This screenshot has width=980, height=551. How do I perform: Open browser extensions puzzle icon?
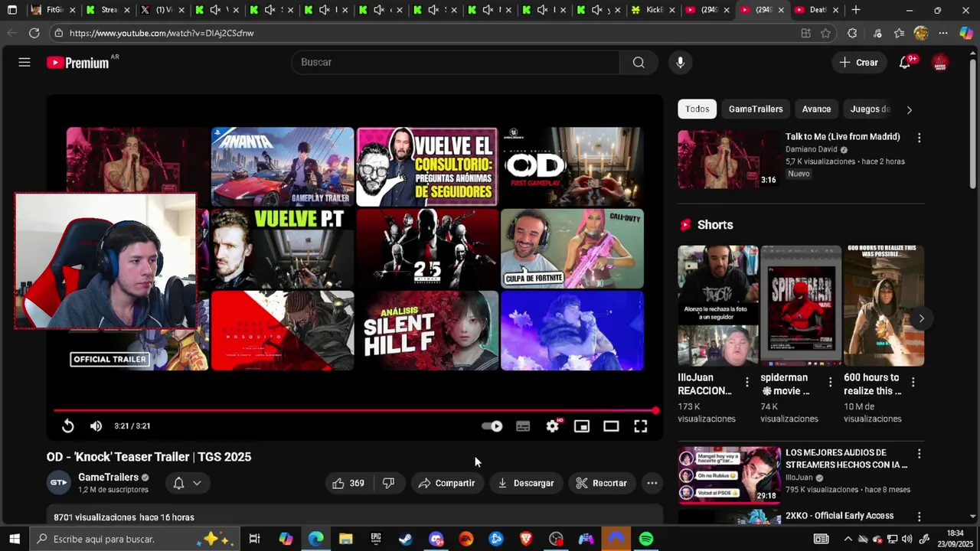(852, 33)
